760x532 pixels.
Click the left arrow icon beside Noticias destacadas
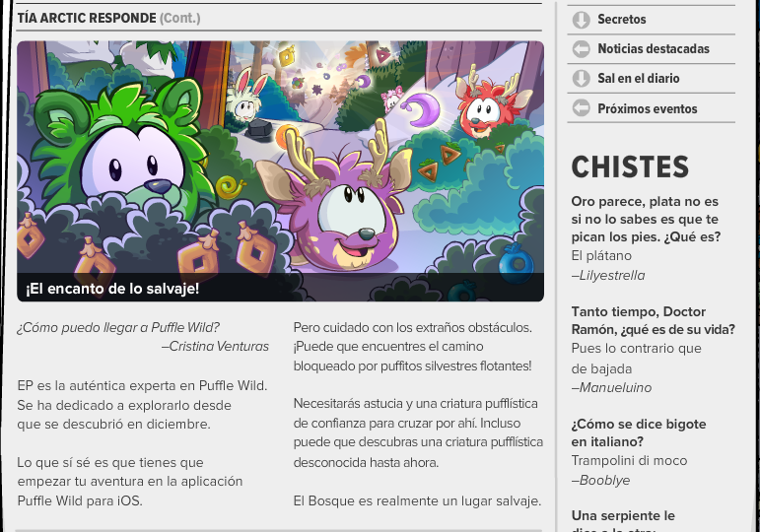581,49
